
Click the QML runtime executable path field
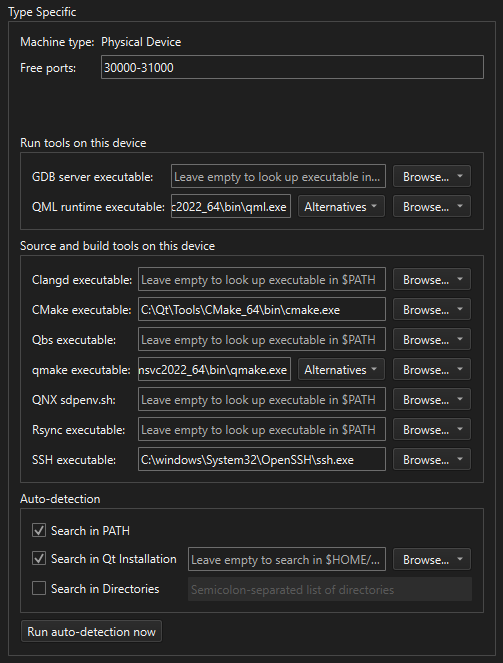[231, 206]
